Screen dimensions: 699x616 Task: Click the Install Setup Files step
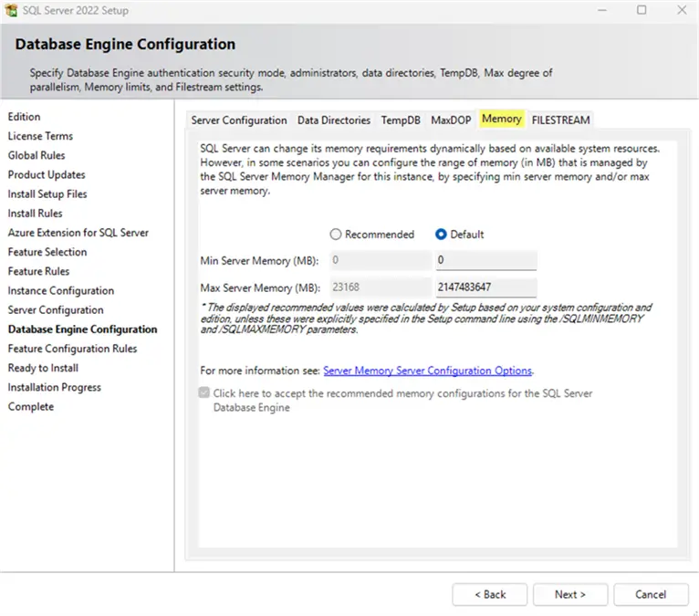coord(47,194)
